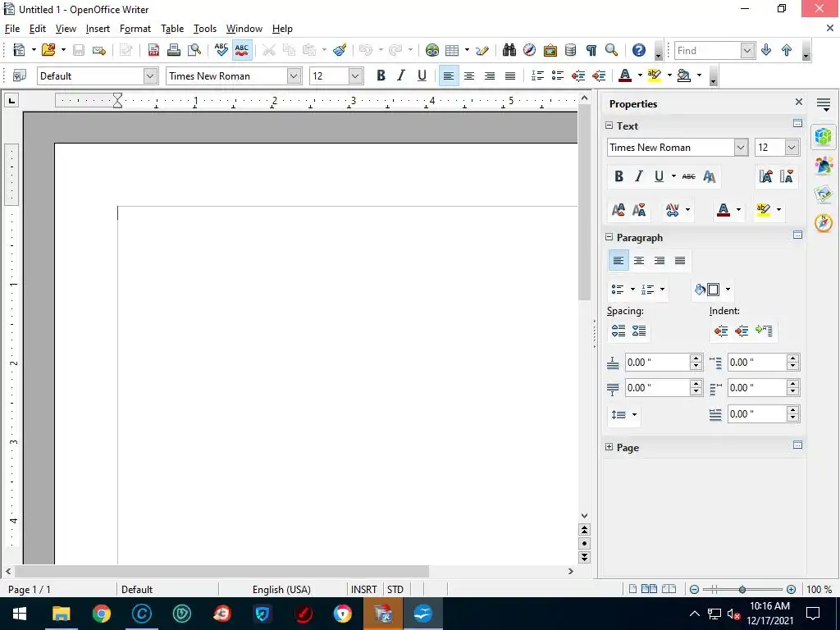Click the Open folder icon
Viewport: 840px width, 630px height.
(x=48, y=50)
